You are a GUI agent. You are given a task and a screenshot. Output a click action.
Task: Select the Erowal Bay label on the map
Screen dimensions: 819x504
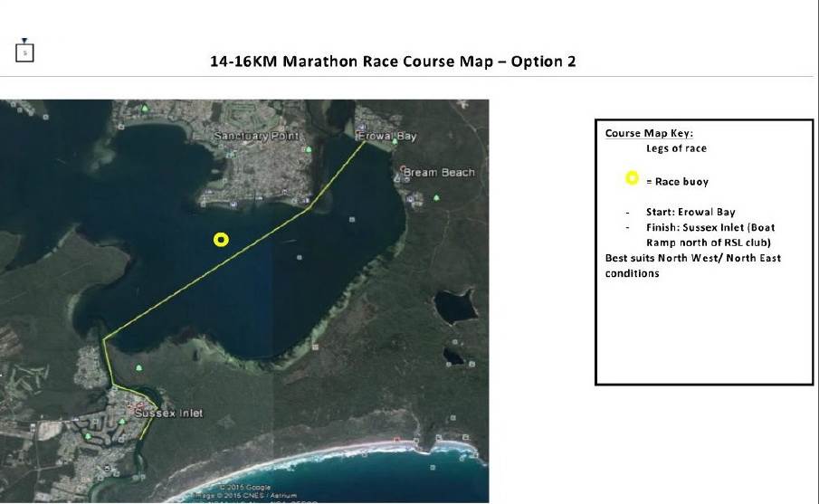[x=387, y=136]
